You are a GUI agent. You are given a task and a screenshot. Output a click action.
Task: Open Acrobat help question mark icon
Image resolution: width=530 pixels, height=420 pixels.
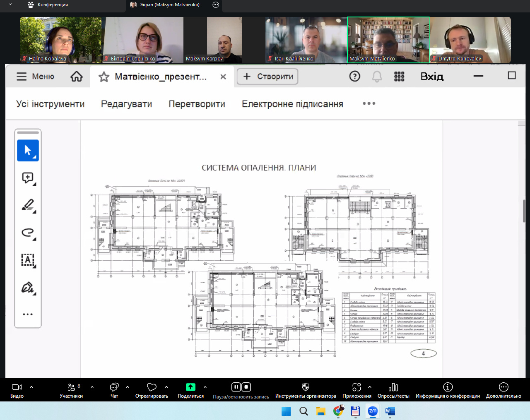(x=355, y=77)
